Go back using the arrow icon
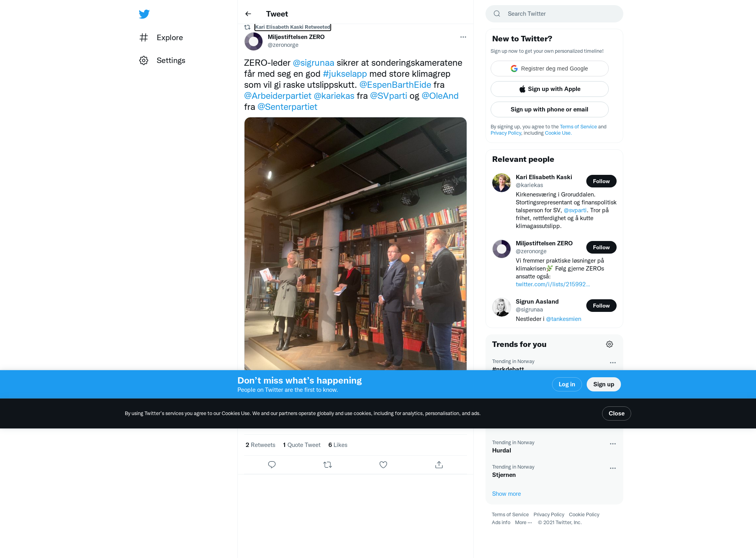The image size is (756, 558). (x=248, y=14)
